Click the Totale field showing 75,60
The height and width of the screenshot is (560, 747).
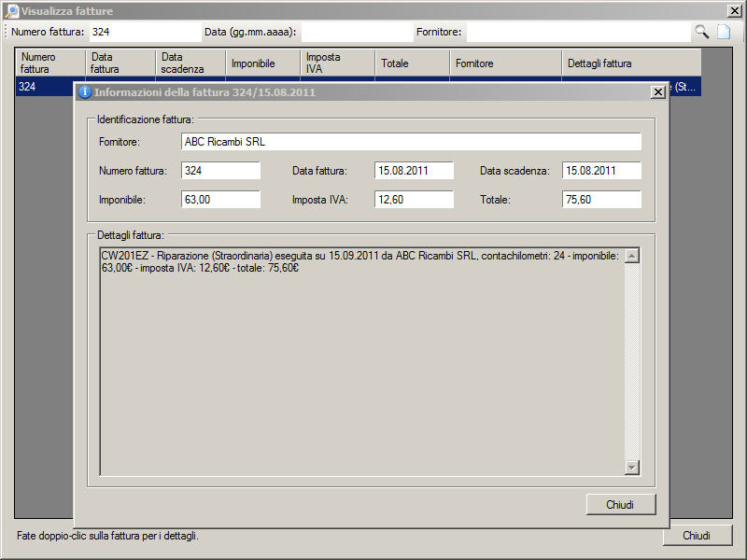click(601, 200)
